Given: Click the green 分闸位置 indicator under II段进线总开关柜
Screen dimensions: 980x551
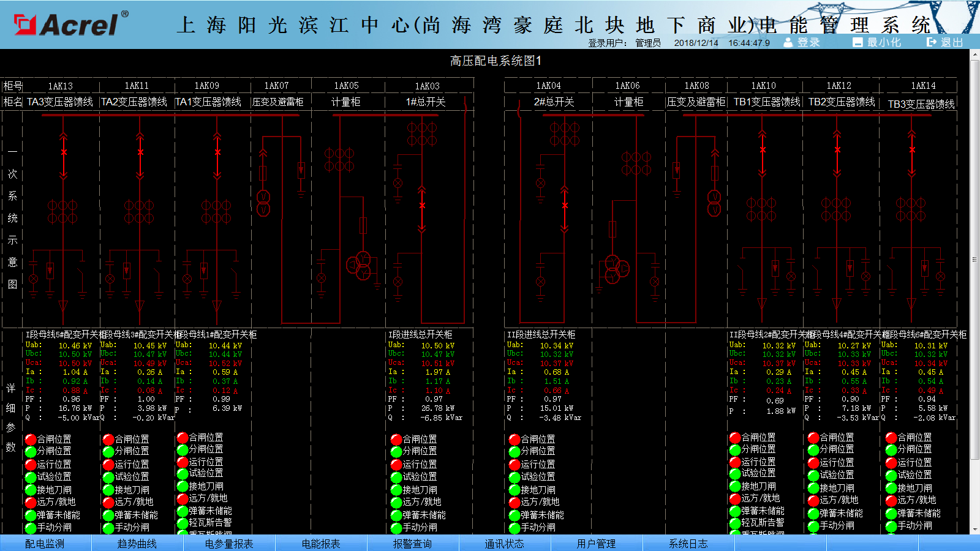Looking at the screenshot, I should tap(514, 452).
